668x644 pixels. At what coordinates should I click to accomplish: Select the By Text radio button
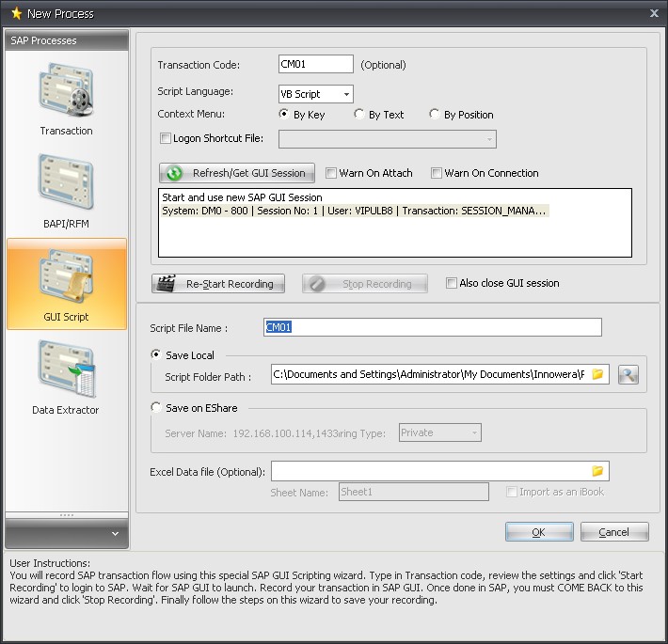click(x=359, y=115)
